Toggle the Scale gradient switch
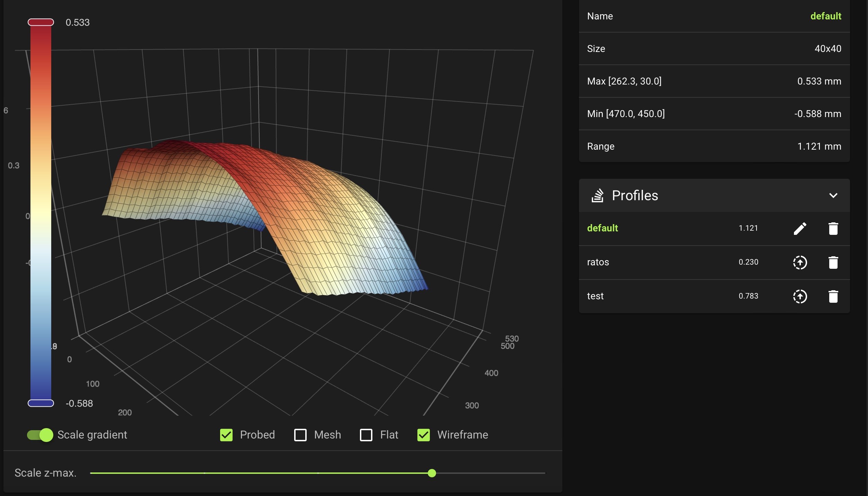Viewport: 868px width, 496px height. click(40, 435)
